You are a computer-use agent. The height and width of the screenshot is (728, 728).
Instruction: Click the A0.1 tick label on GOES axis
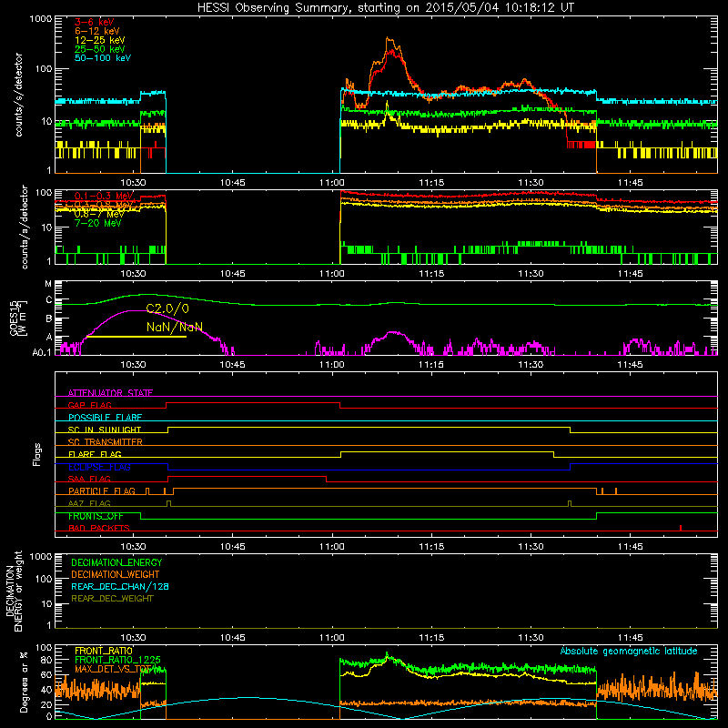[x=42, y=352]
